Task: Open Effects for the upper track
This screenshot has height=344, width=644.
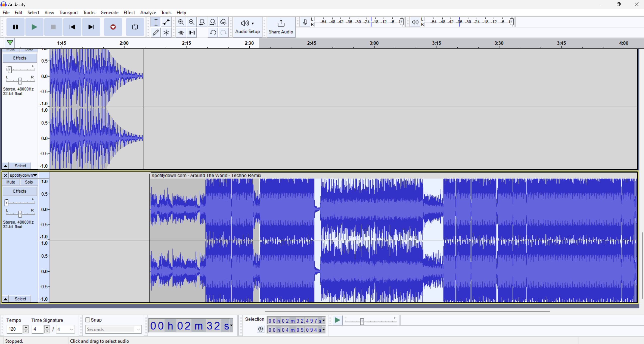Action: click(20, 58)
